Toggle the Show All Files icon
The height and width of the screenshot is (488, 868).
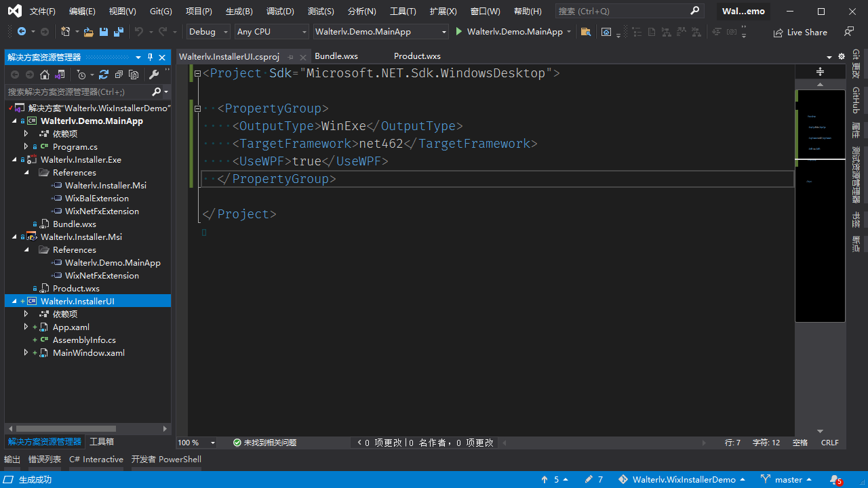point(134,75)
